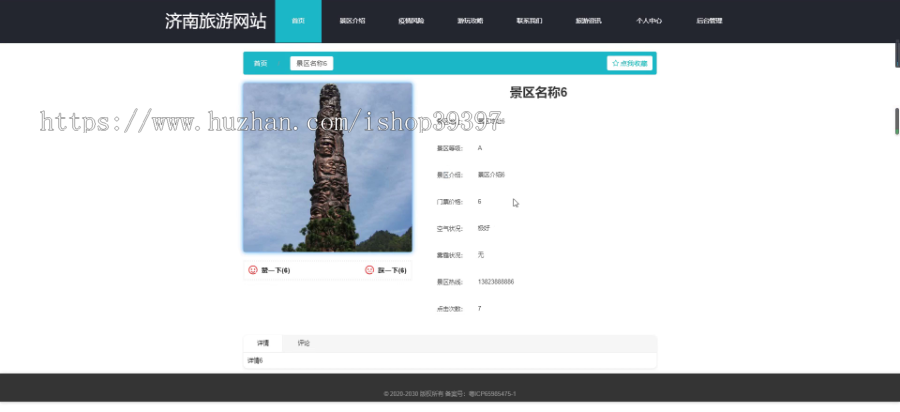
Task: Click the 雾霾状况 value 无
Action: point(480,255)
